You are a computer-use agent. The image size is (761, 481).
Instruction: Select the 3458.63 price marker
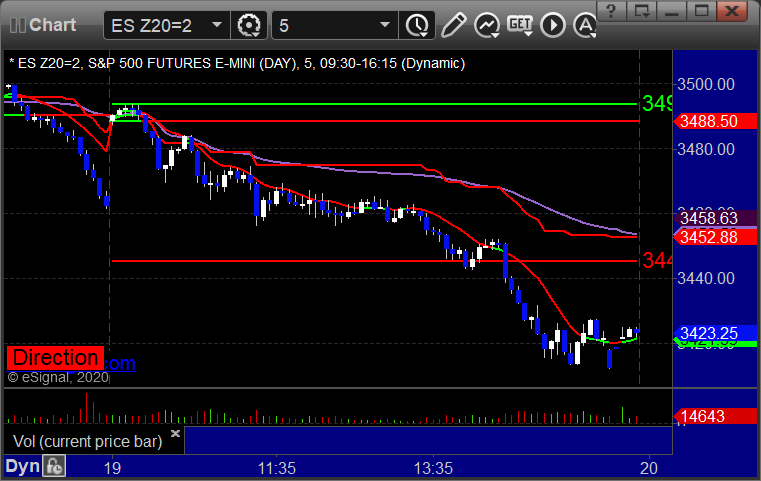point(715,218)
